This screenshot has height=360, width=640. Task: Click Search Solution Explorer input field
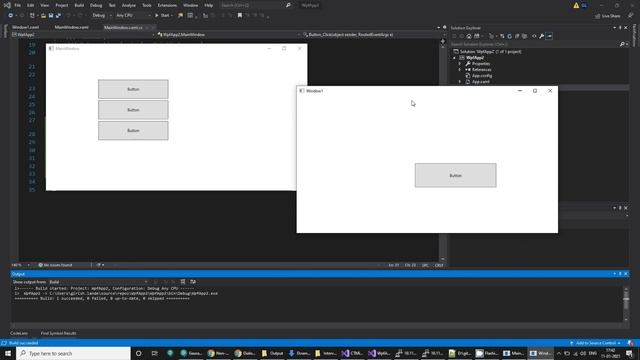coord(535,44)
